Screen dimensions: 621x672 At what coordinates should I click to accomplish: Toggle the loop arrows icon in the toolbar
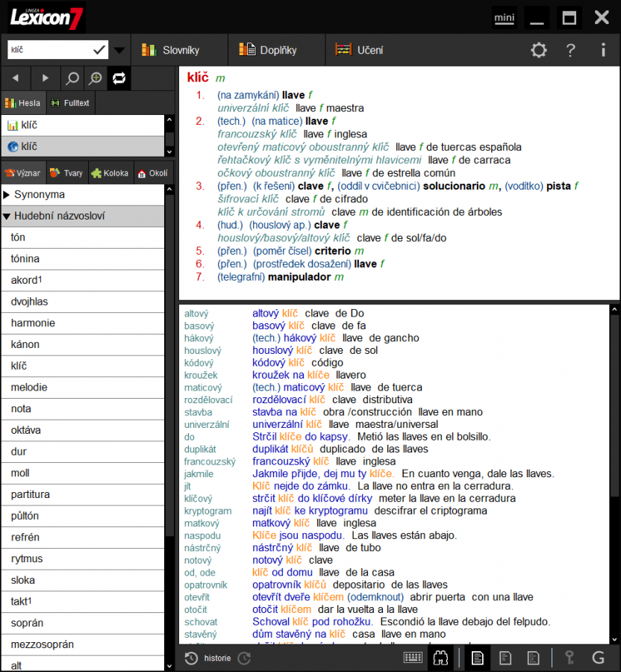click(119, 78)
